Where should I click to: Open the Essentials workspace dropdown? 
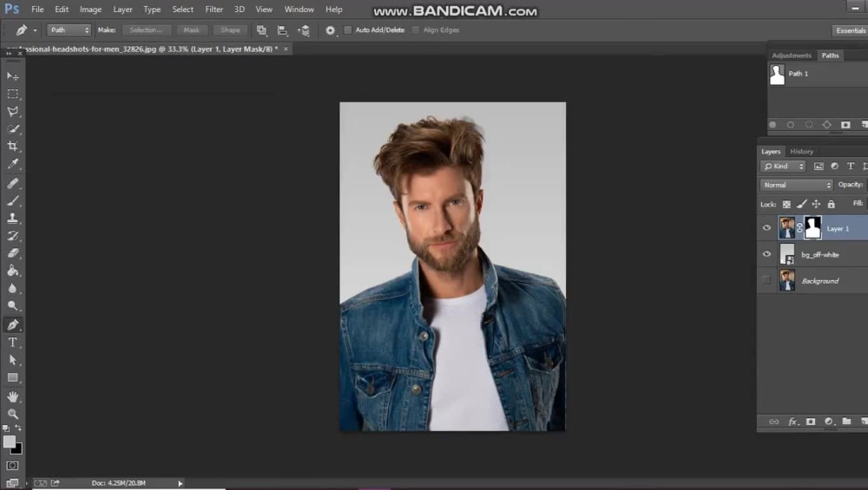click(850, 30)
